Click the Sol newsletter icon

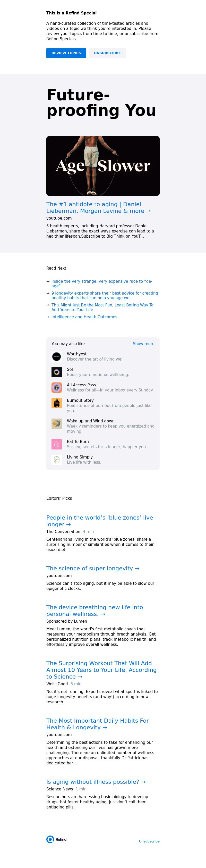pos(57,372)
